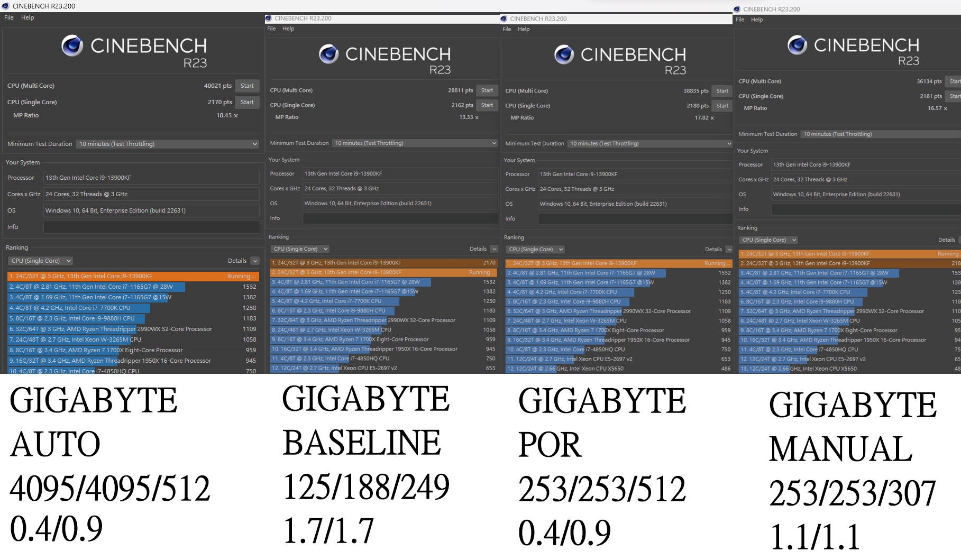Click the Cinebench title bar icon in the AUTO window
The height and width of the screenshot is (560, 961).
[6, 6]
